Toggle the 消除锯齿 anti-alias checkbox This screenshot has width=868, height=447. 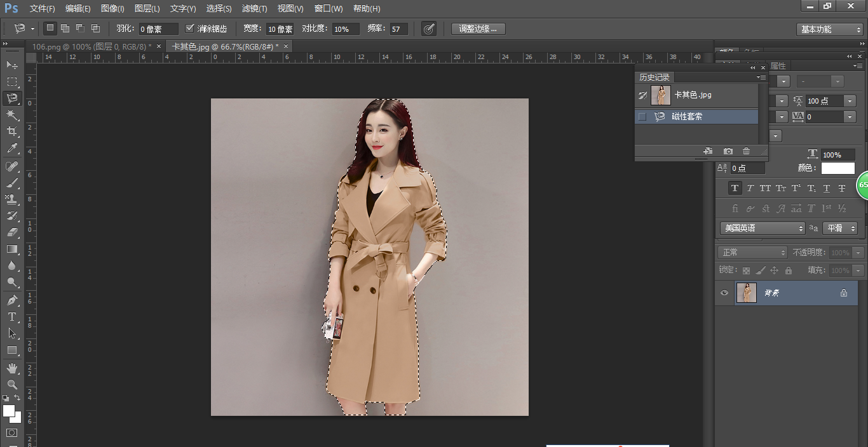pos(190,29)
